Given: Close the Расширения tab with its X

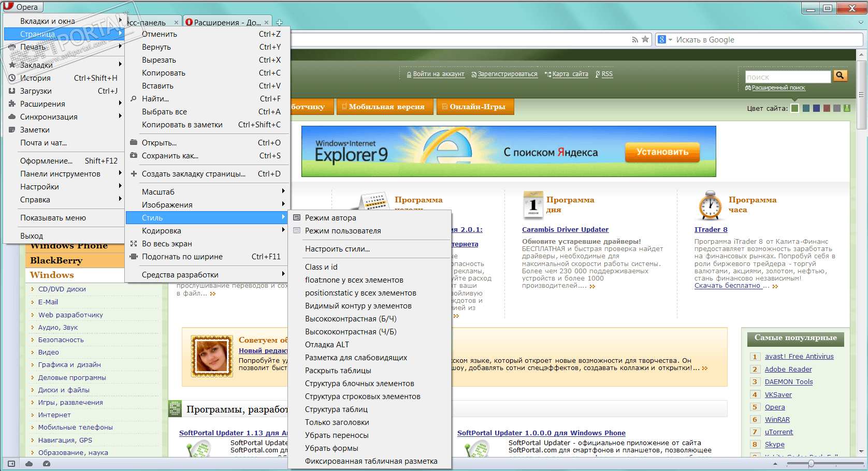Looking at the screenshot, I should 267,22.
